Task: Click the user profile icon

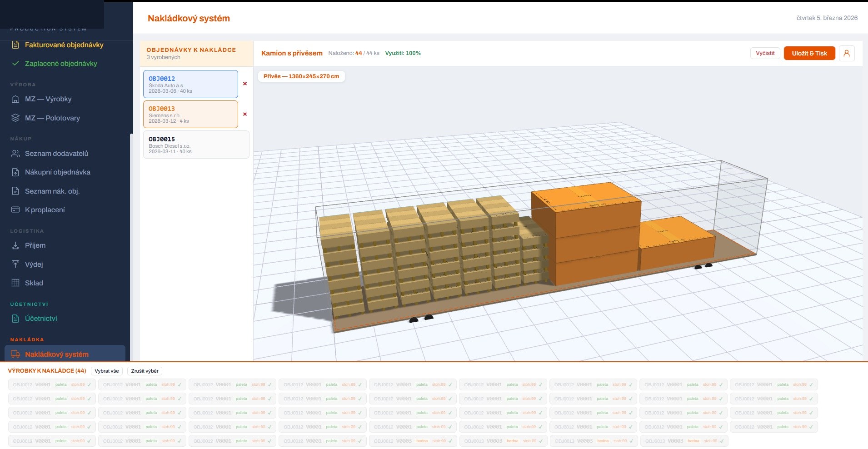Action: coord(847,53)
